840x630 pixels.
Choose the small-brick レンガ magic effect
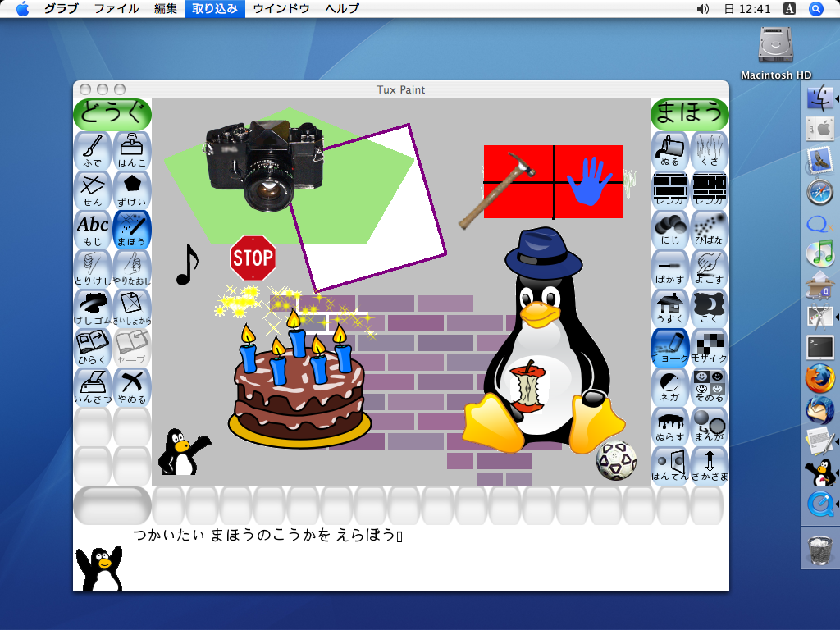point(710,190)
